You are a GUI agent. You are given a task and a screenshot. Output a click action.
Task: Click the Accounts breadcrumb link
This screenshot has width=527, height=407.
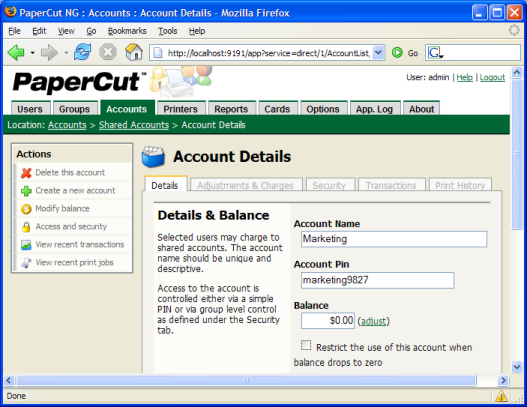pos(67,125)
